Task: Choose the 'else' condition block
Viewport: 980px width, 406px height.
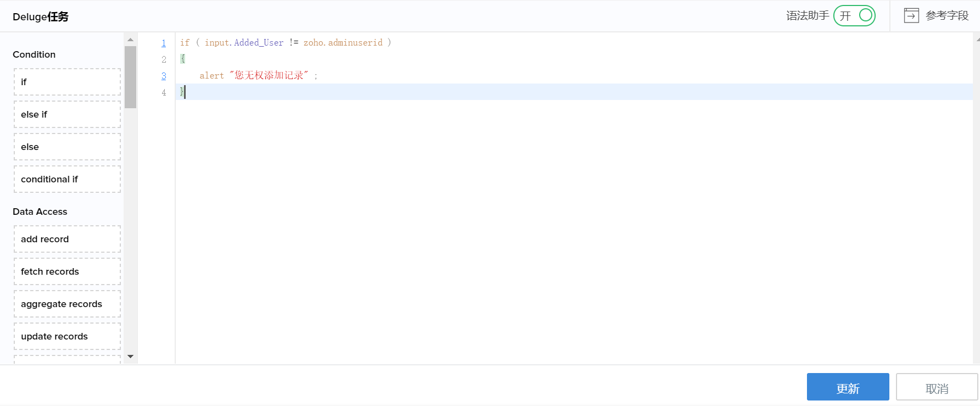Action: (x=67, y=147)
